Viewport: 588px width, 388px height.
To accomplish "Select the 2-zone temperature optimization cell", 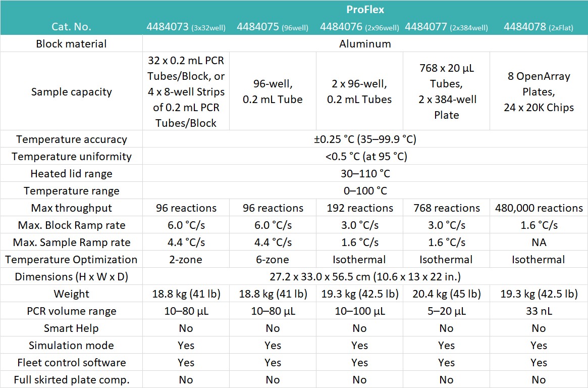I will point(186,260).
